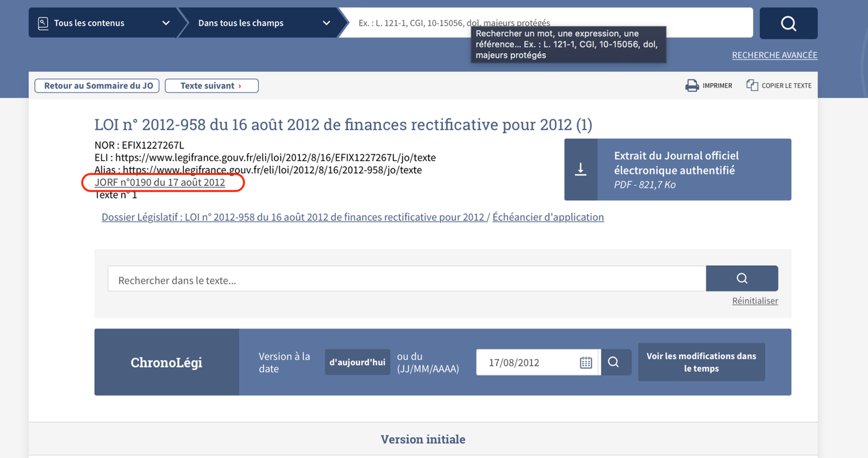The width and height of the screenshot is (868, 458).
Task: Open the calendar date picker icon
Action: coord(586,362)
